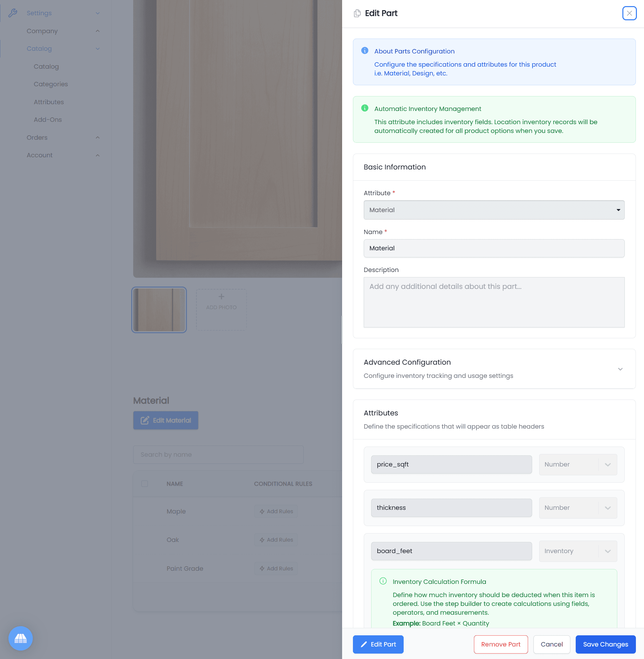Click the Remove Part button
The width and height of the screenshot is (644, 659).
point(501,644)
